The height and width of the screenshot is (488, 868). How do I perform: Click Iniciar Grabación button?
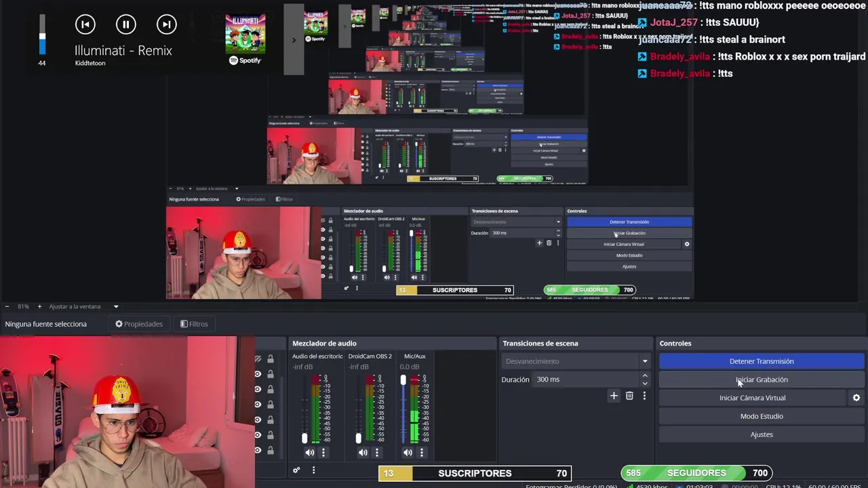pyautogui.click(x=762, y=380)
